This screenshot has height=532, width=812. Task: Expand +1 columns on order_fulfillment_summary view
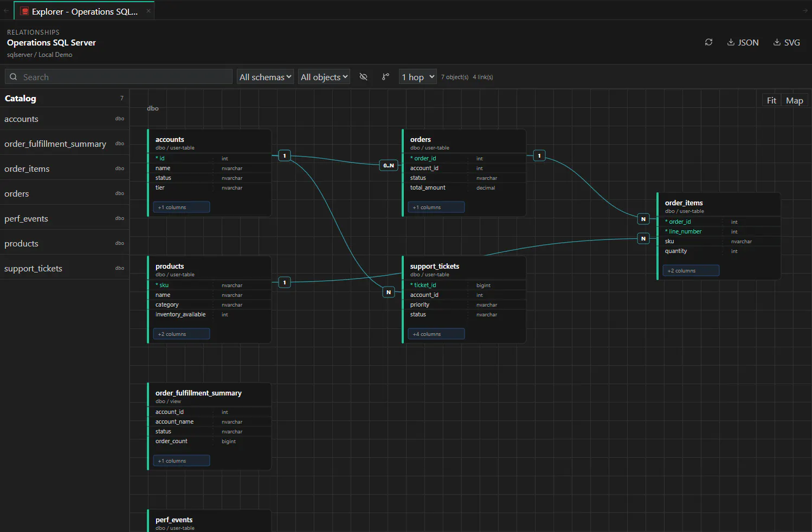point(182,460)
